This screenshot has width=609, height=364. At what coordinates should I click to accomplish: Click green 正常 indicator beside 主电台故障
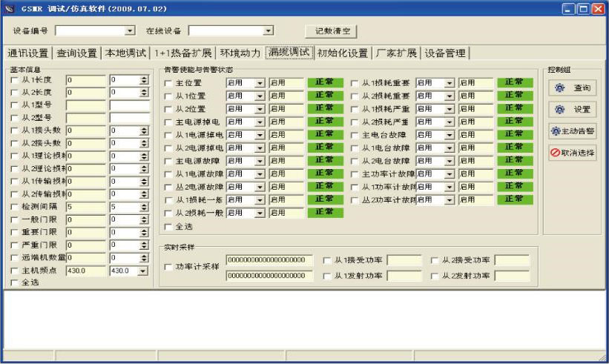[514, 135]
